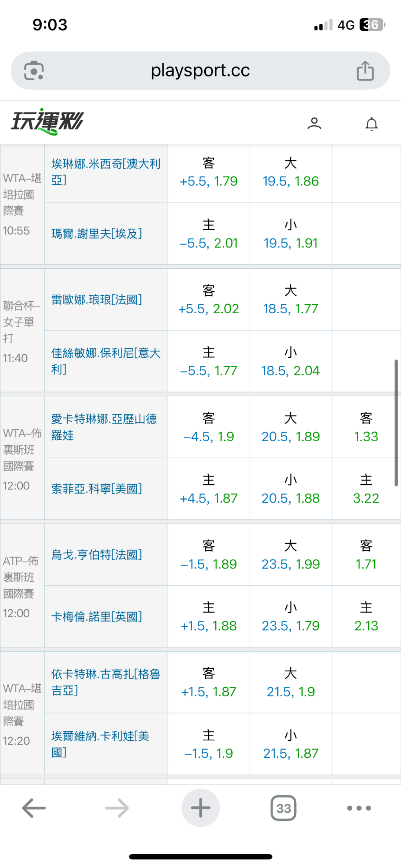The width and height of the screenshot is (401, 868).
Task: Tap the camera scan icon in address bar
Action: 34,71
